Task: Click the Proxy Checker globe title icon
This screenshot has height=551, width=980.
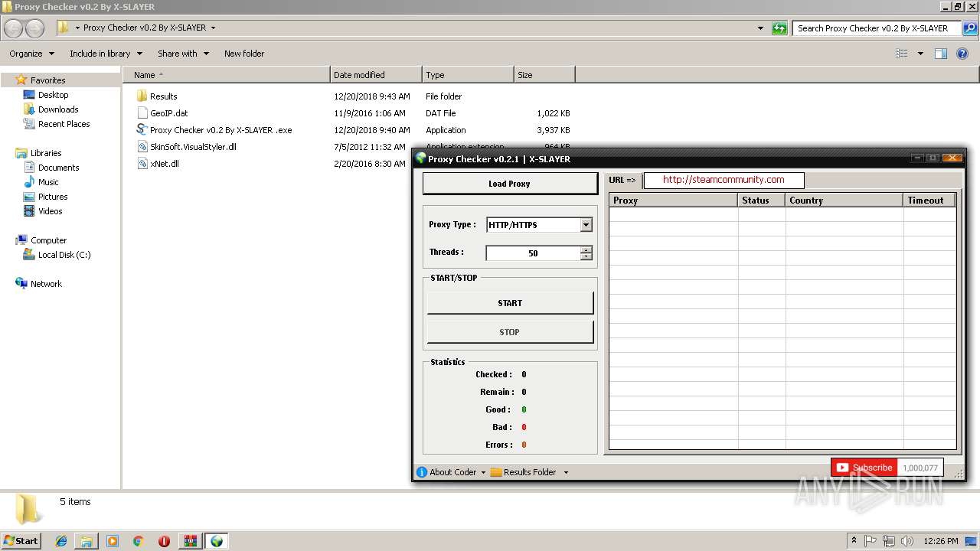Action: pos(420,158)
